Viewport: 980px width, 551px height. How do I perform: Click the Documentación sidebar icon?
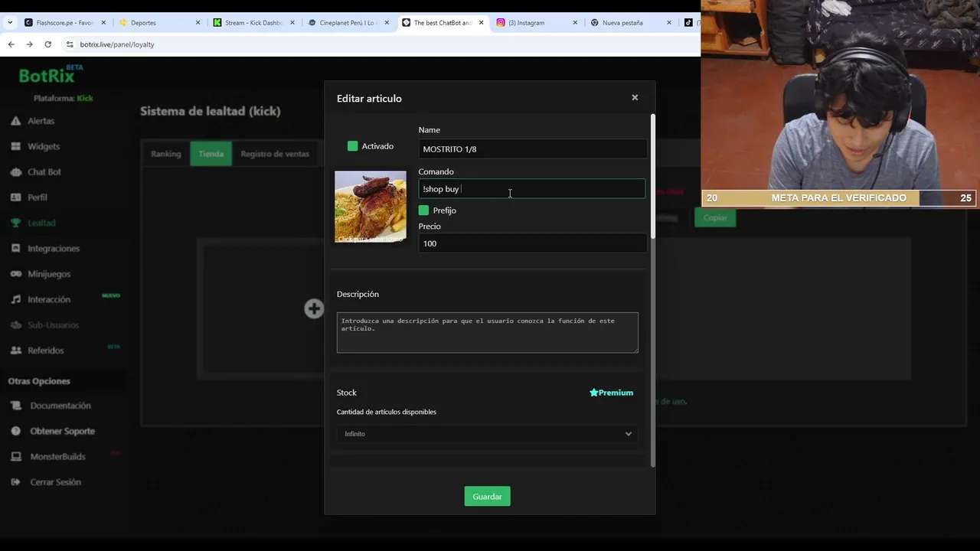[15, 406]
